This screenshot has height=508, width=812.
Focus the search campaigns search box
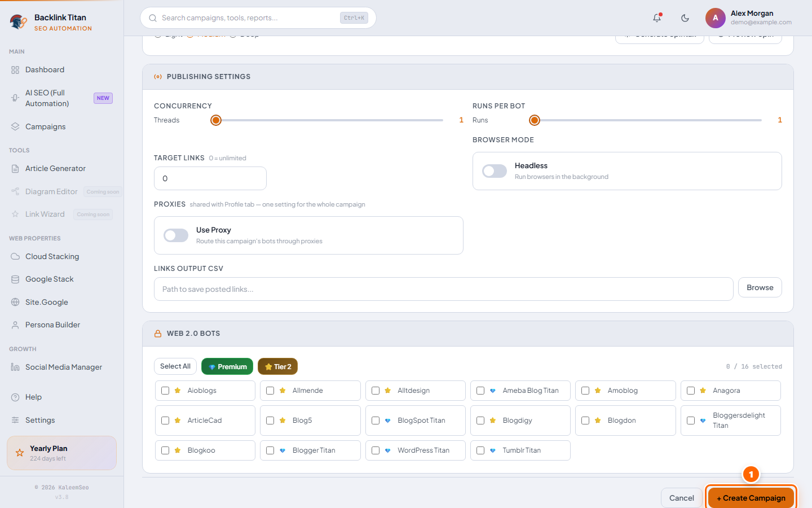[x=258, y=18]
